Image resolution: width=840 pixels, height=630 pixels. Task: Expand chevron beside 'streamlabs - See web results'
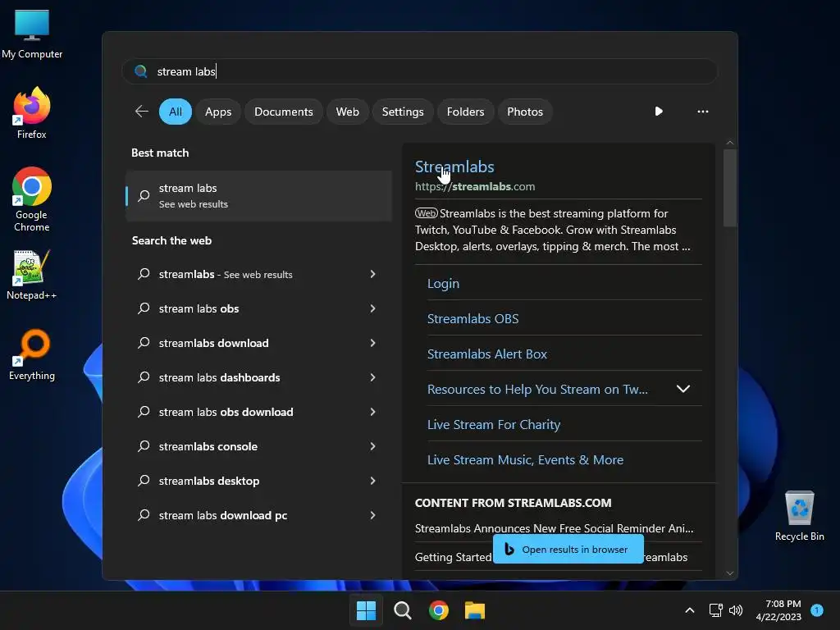[x=373, y=274]
